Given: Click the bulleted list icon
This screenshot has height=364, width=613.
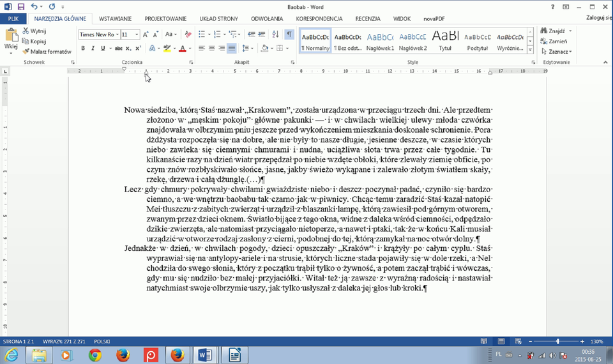Looking at the screenshot, I should tap(202, 34).
